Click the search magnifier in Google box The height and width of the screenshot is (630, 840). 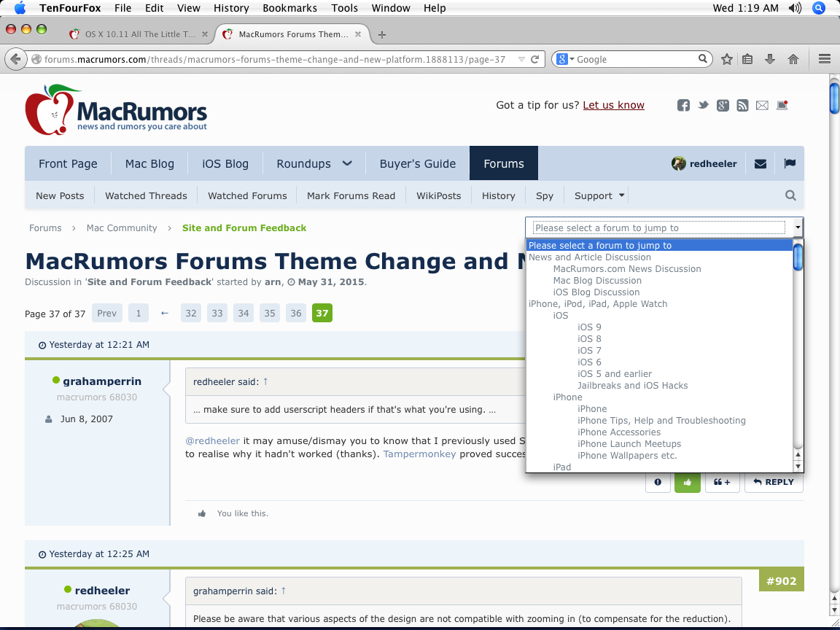703,59
